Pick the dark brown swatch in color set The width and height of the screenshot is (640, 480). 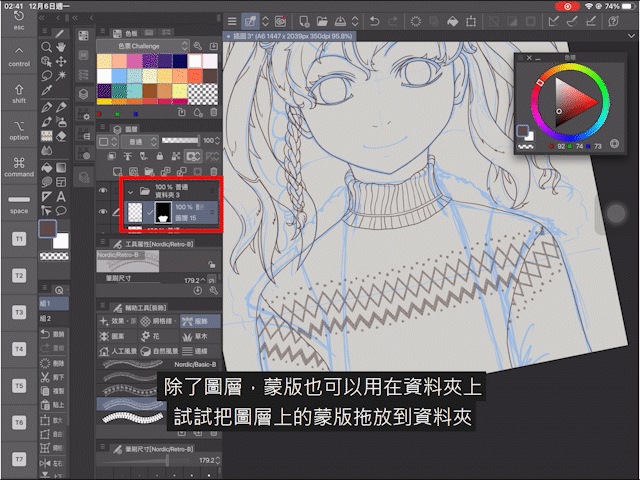coord(210,76)
